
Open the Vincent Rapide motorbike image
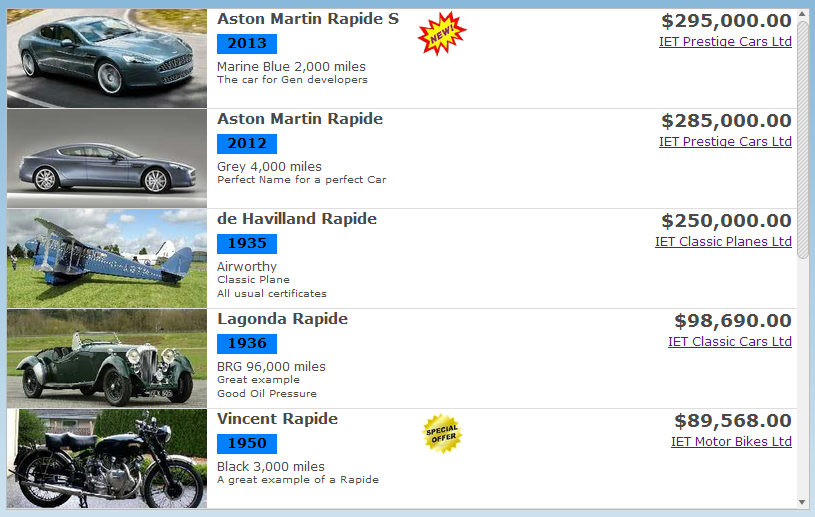[107, 458]
